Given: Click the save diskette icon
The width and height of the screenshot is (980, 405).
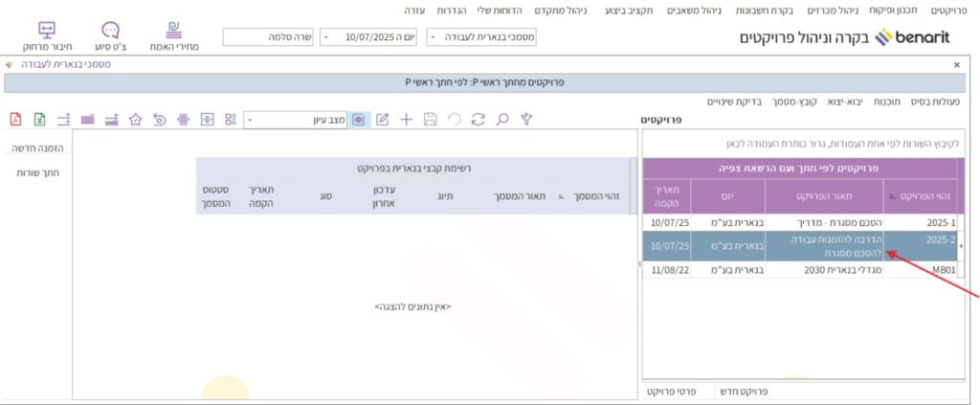Looking at the screenshot, I should click(x=430, y=120).
